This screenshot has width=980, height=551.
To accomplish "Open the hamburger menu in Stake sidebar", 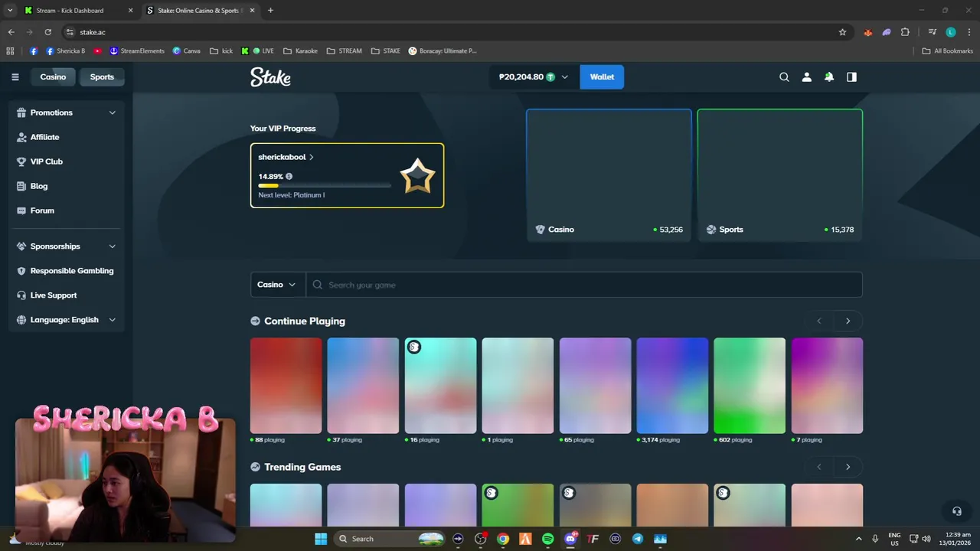I will 15,77.
